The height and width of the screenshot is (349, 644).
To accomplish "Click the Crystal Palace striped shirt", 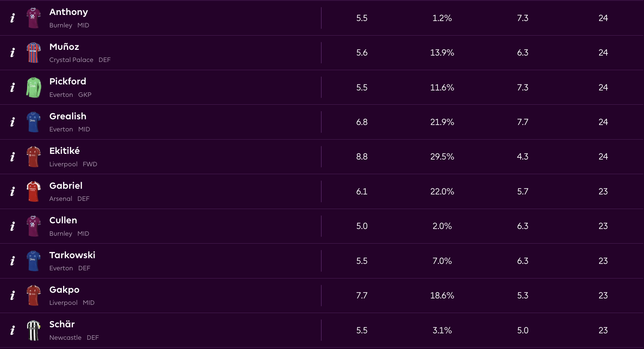I will coord(34,53).
